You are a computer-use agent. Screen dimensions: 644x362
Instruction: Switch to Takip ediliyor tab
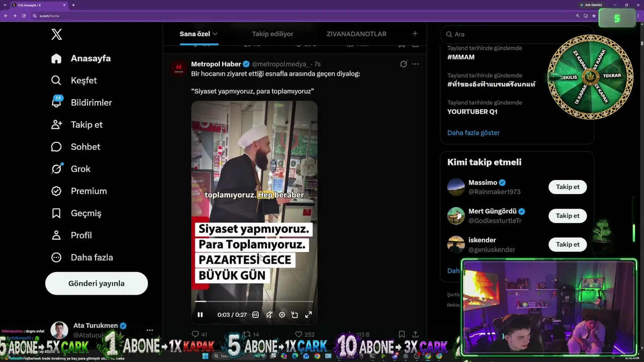[x=273, y=34]
